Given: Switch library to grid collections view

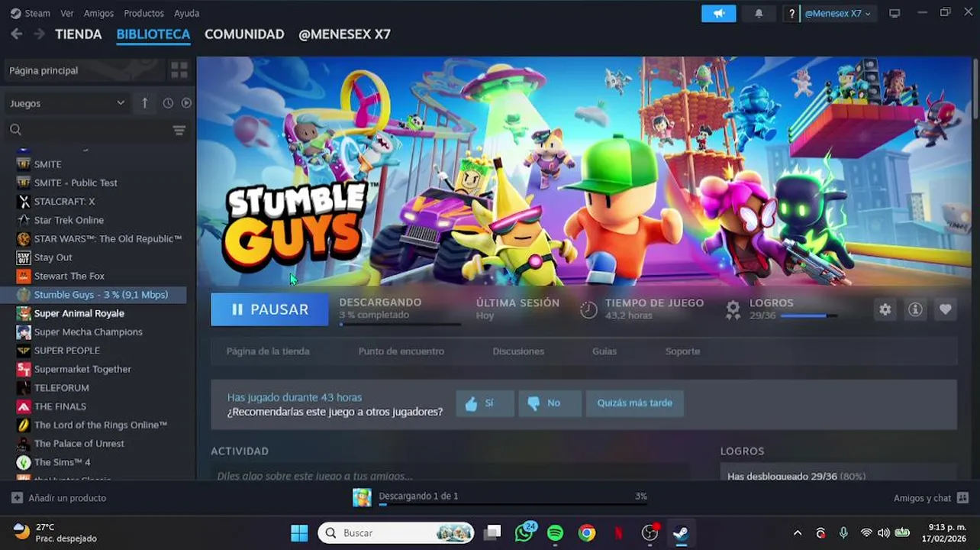Looking at the screenshot, I should tap(179, 70).
